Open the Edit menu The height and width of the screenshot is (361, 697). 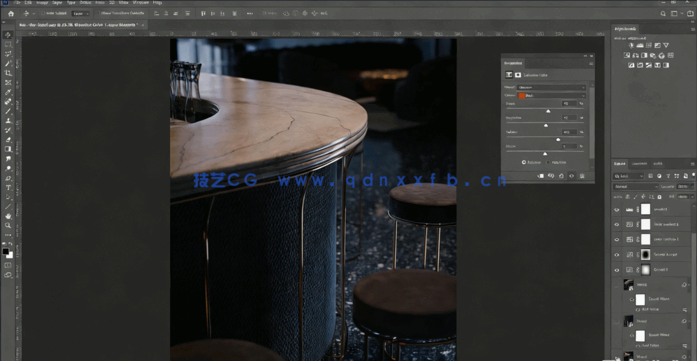coord(29,3)
